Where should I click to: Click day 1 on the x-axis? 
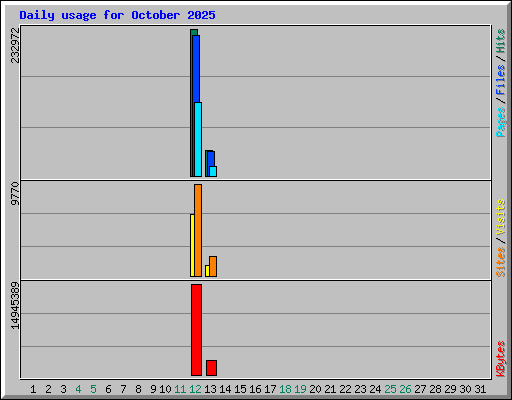pyautogui.click(x=33, y=389)
